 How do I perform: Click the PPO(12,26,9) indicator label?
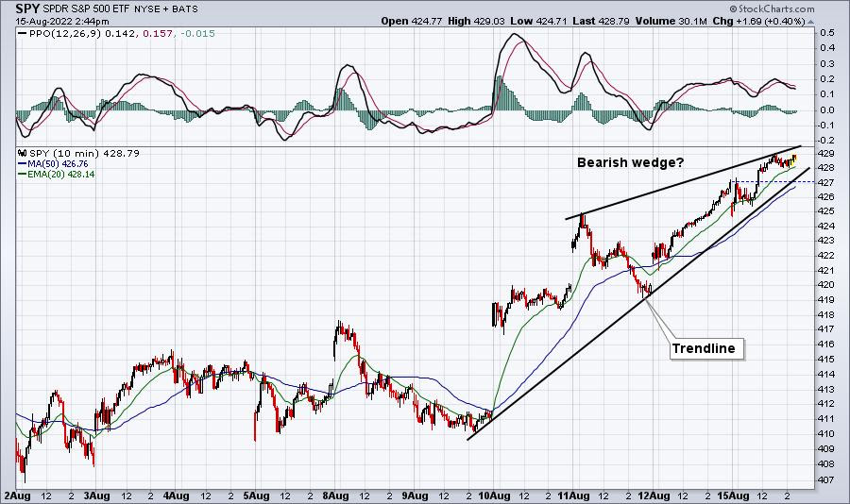[65, 34]
